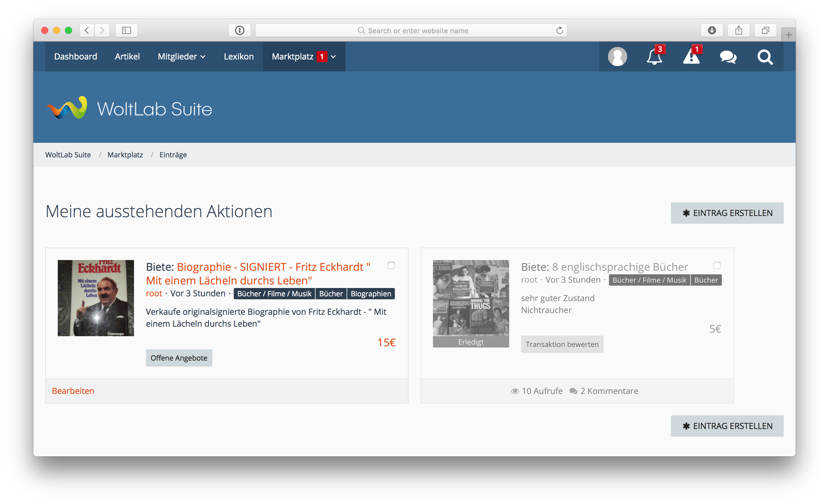Viewport: 829px width, 504px height.
Task: Open notifications bell icon
Action: (x=654, y=57)
